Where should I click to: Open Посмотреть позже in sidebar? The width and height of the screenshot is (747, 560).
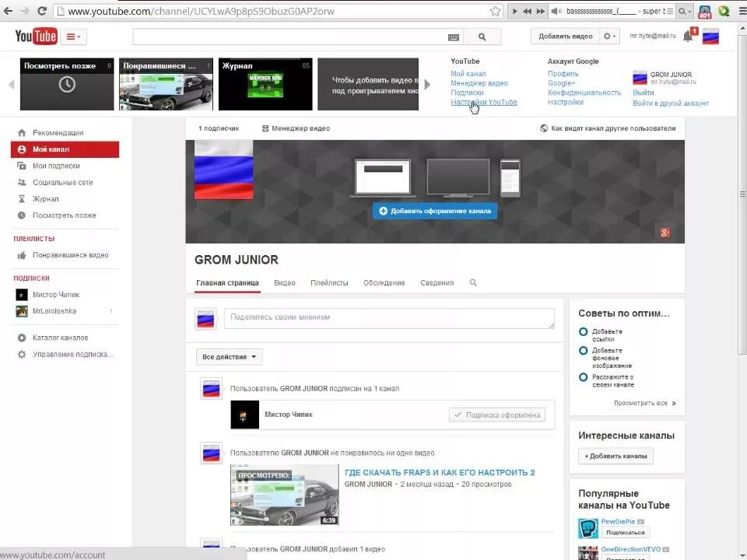click(x=65, y=215)
